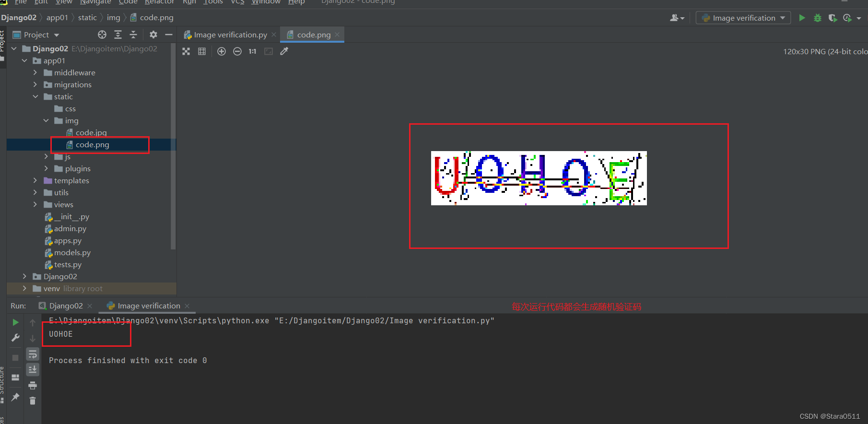Open the profiler run icon
Screen dimensions: 868x424
click(847, 18)
